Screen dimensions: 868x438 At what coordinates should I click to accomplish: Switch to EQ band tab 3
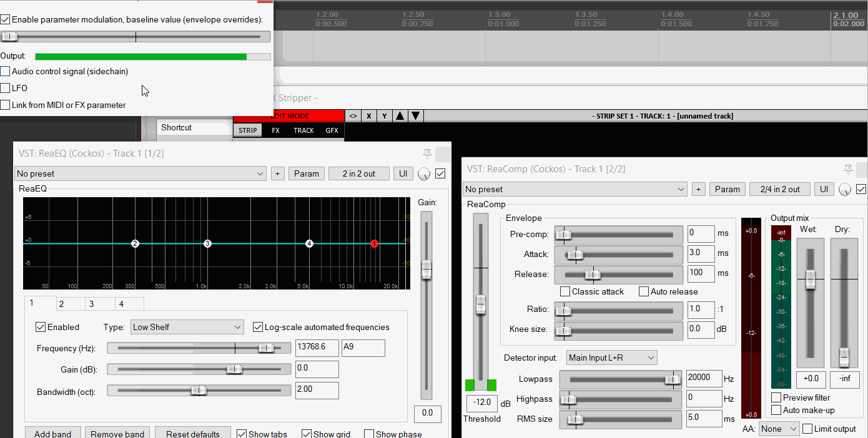(x=100, y=304)
